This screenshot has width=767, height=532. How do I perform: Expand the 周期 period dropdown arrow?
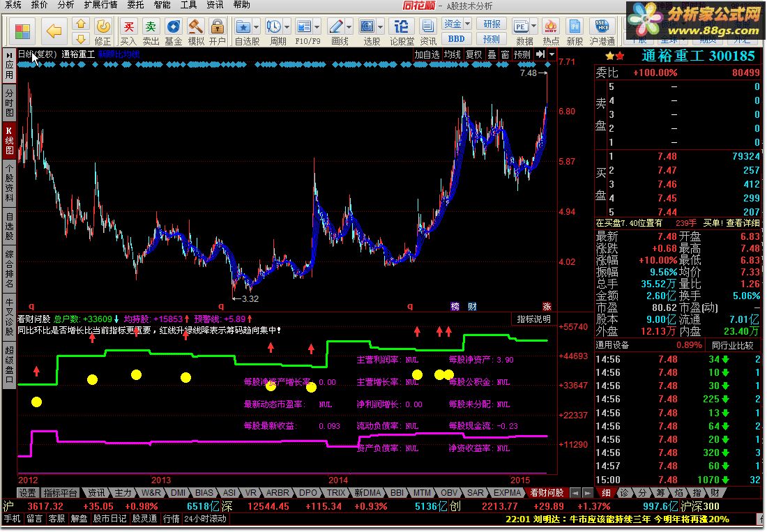coord(287,26)
